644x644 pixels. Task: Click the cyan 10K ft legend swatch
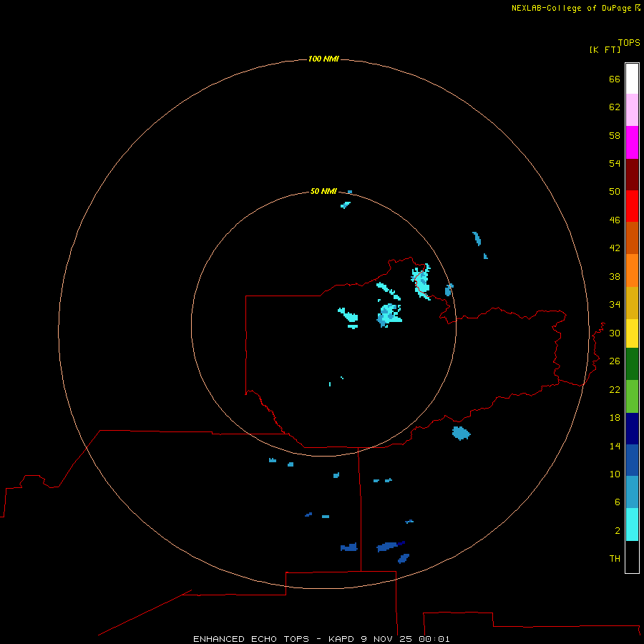click(x=632, y=525)
